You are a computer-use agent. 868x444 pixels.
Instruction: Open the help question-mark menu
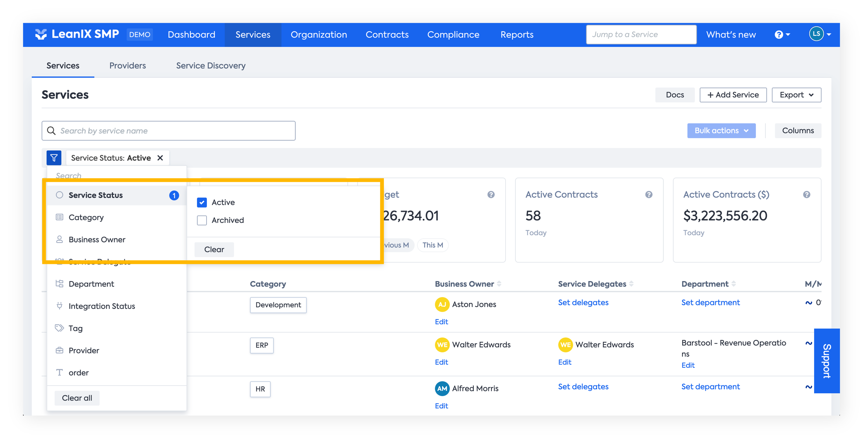click(782, 34)
